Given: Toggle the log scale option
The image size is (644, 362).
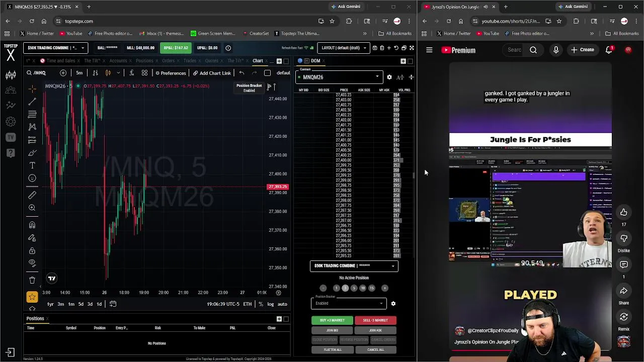Looking at the screenshot, I should click(x=270, y=304).
